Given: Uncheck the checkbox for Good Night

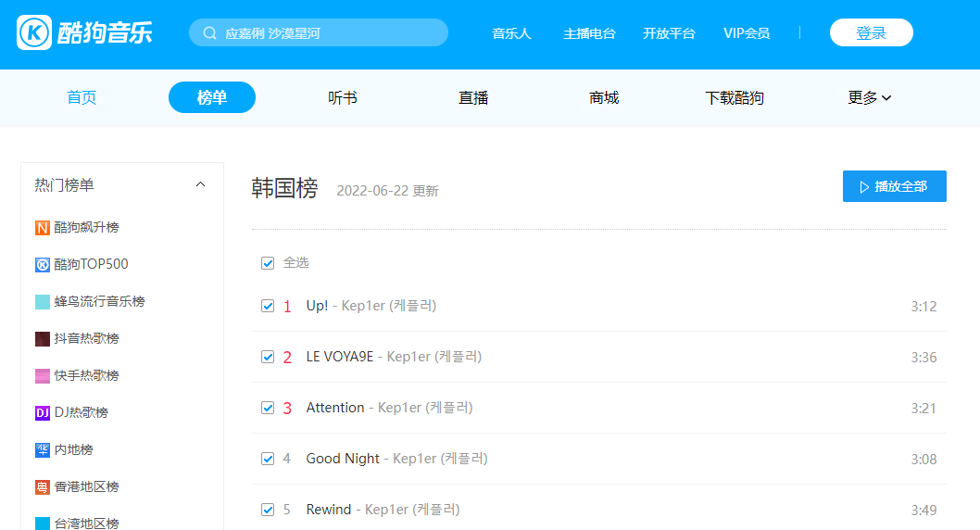Looking at the screenshot, I should click(x=268, y=459).
